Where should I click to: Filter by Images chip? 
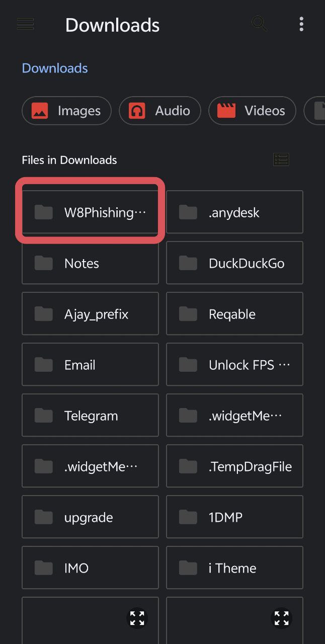66,111
